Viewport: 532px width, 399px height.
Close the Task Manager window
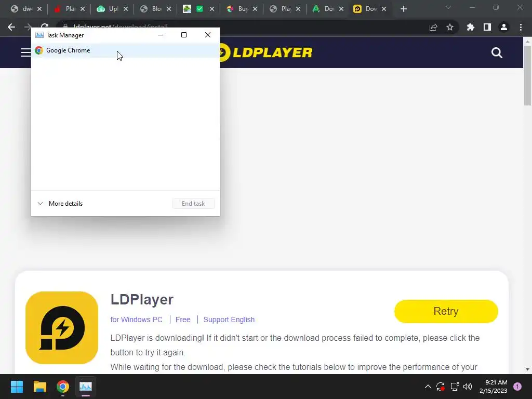[208, 35]
